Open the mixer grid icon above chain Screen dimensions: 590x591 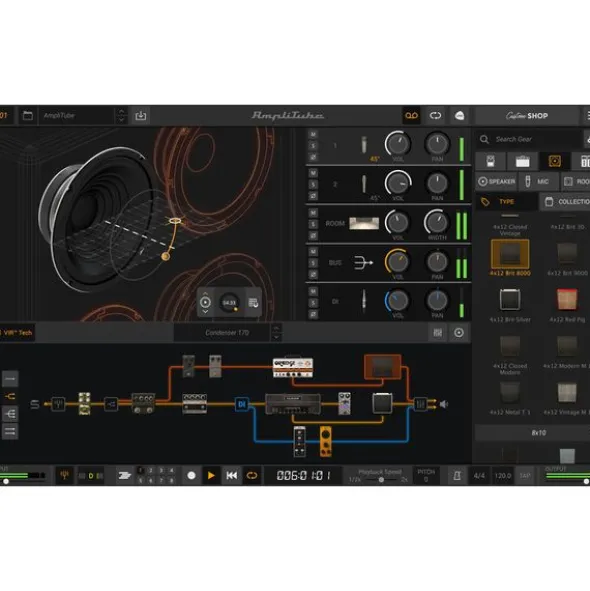tap(437, 332)
